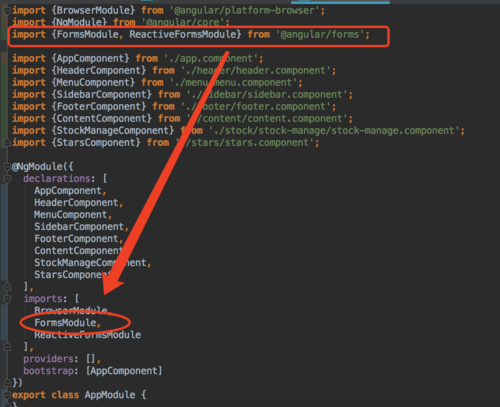The height and width of the screenshot is (407, 500).
Task: Click FormsModule in the '@angular/forms' import line
Action: (87, 34)
